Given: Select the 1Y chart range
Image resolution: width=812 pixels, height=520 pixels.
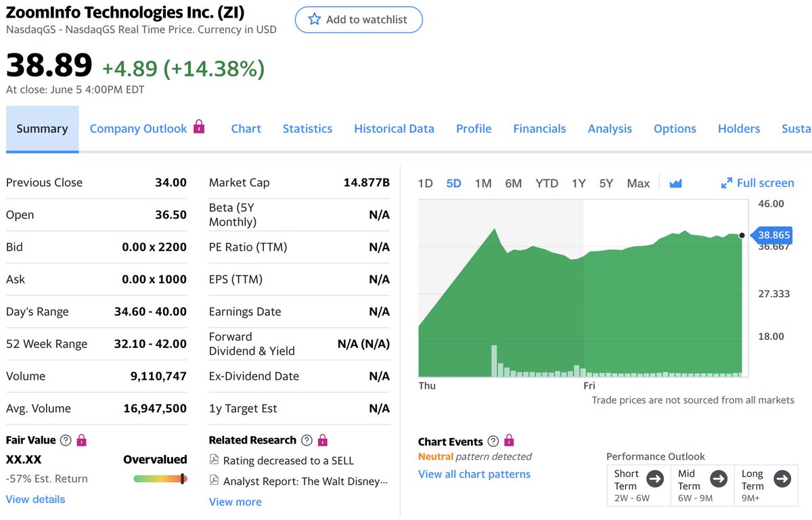Looking at the screenshot, I should 579,183.
